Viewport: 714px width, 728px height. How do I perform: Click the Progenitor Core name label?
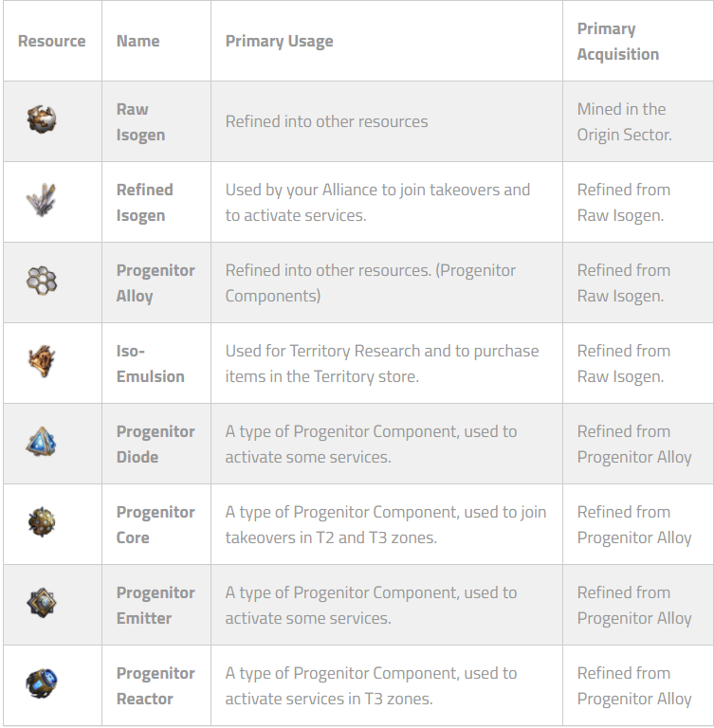pos(155,525)
